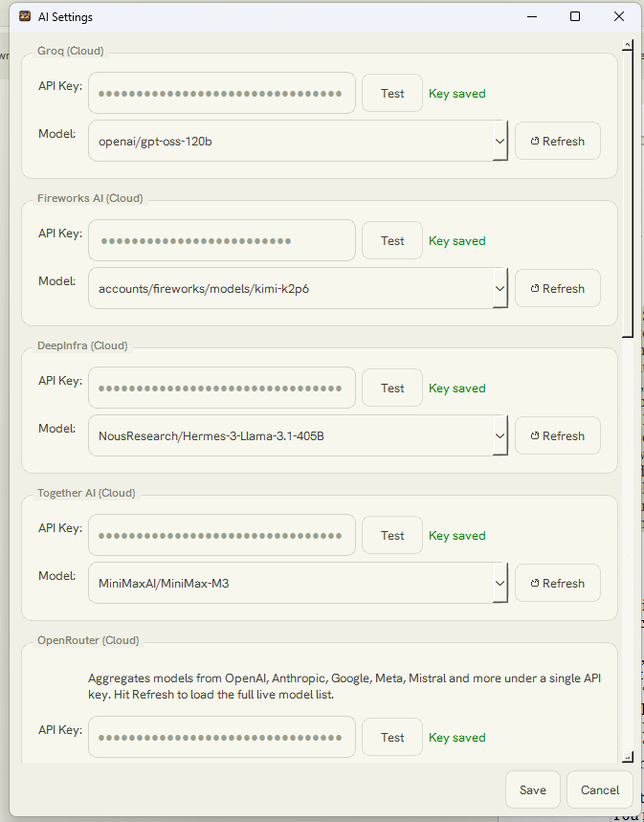The image size is (644, 822).
Task: Maximize the AI Settings window
Action: click(575, 16)
